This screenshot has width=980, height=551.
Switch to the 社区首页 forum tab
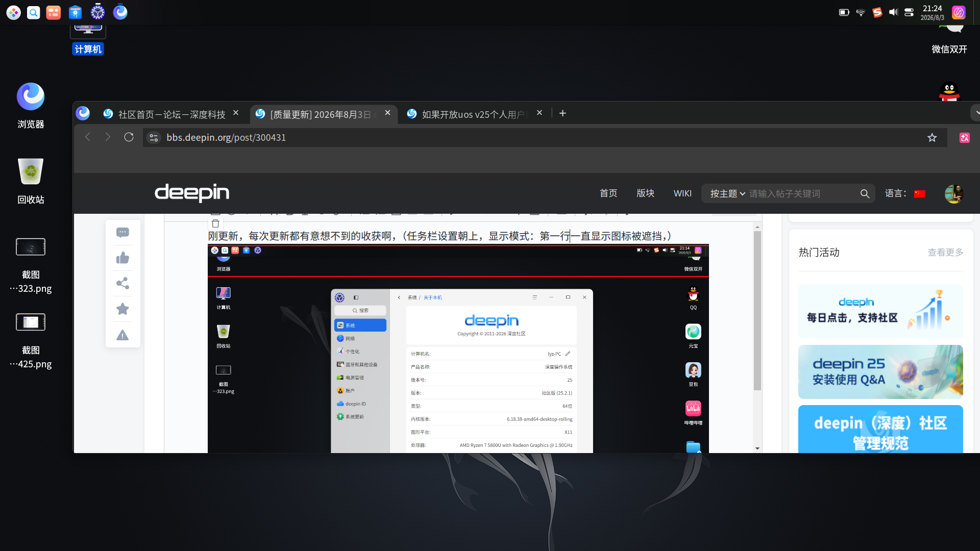[171, 114]
